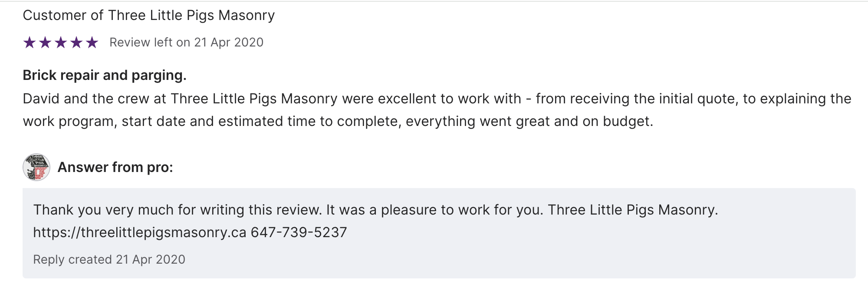868x291 pixels.
Task: Select the "Brick repair and parging." review title
Action: pos(105,76)
